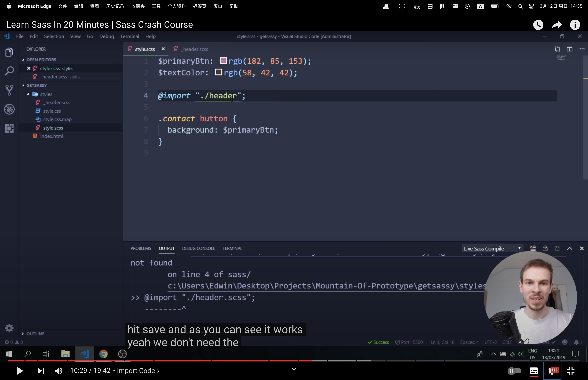Viewport: 588px width, 380px height.
Task: Click the feedback smiley in status bar
Action: point(565,342)
